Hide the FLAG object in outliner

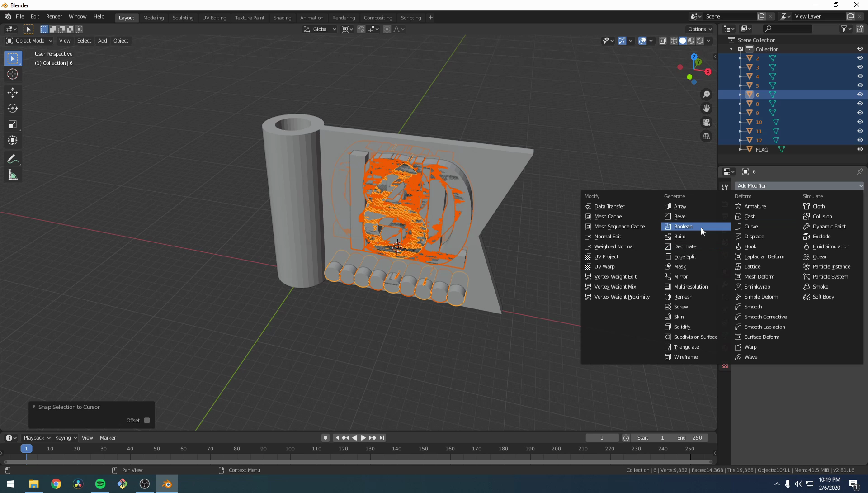click(x=860, y=149)
